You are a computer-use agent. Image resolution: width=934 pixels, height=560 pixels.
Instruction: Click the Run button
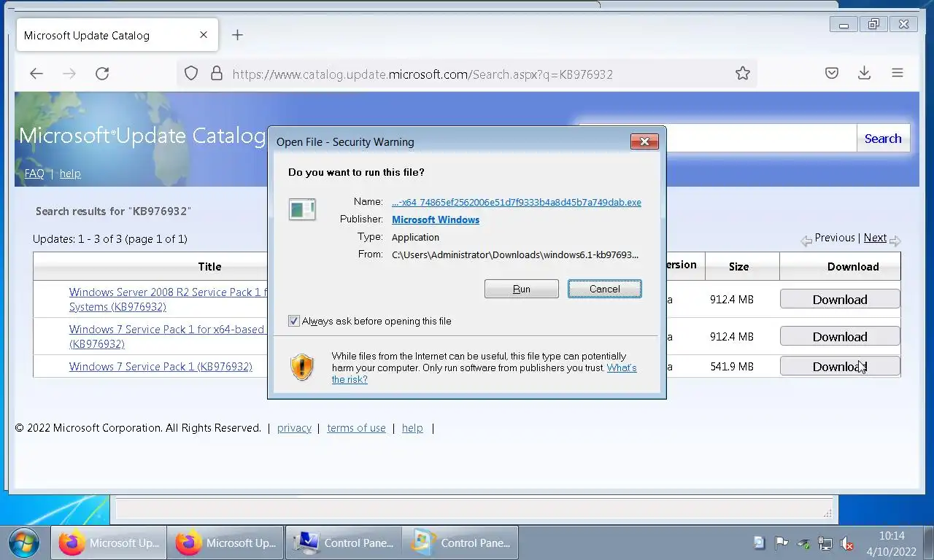[522, 289]
